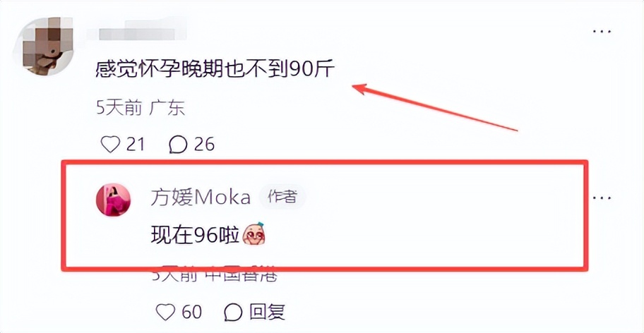This screenshot has width=644, height=333.
Task: Click the 回复 reply text button
Action: (266, 312)
